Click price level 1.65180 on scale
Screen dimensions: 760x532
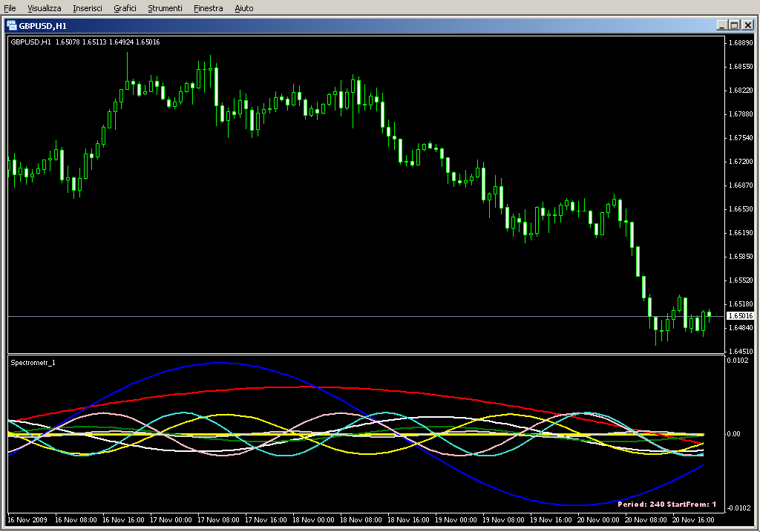(x=741, y=303)
